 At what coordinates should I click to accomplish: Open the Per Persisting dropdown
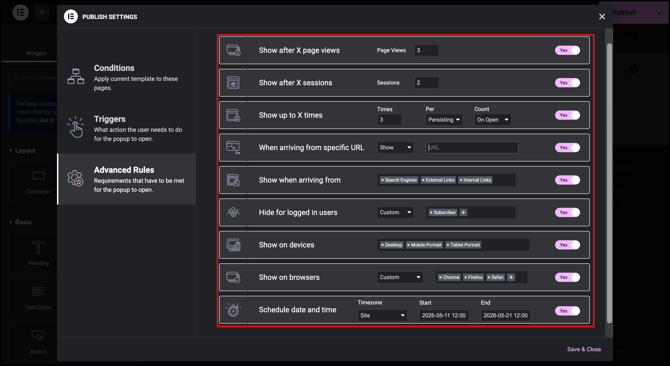click(444, 120)
